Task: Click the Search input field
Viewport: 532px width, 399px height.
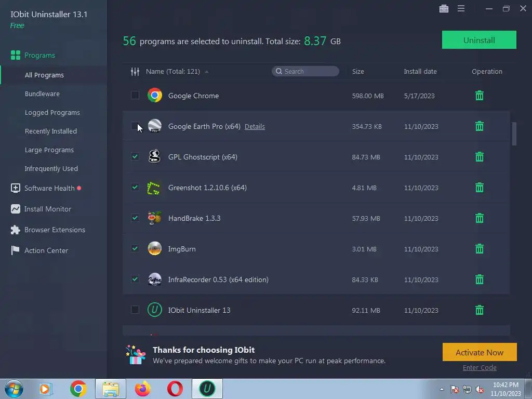Action: pyautogui.click(x=305, y=71)
